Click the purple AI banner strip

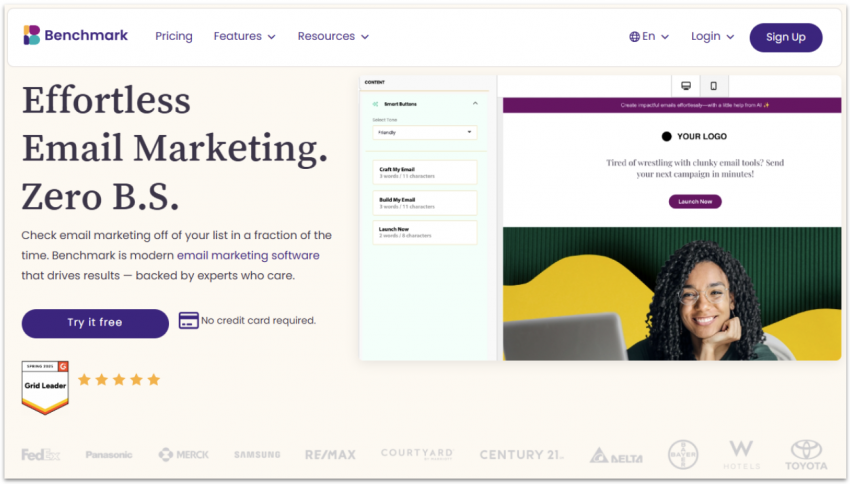coord(672,105)
